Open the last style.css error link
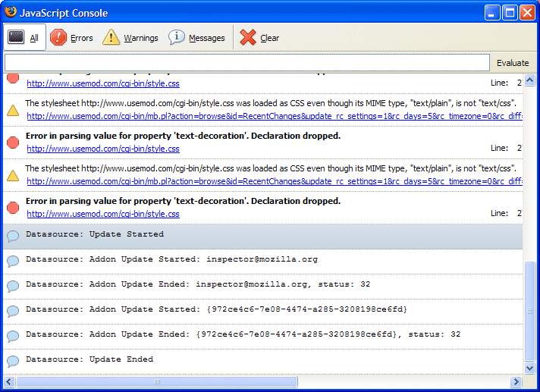 coord(103,214)
